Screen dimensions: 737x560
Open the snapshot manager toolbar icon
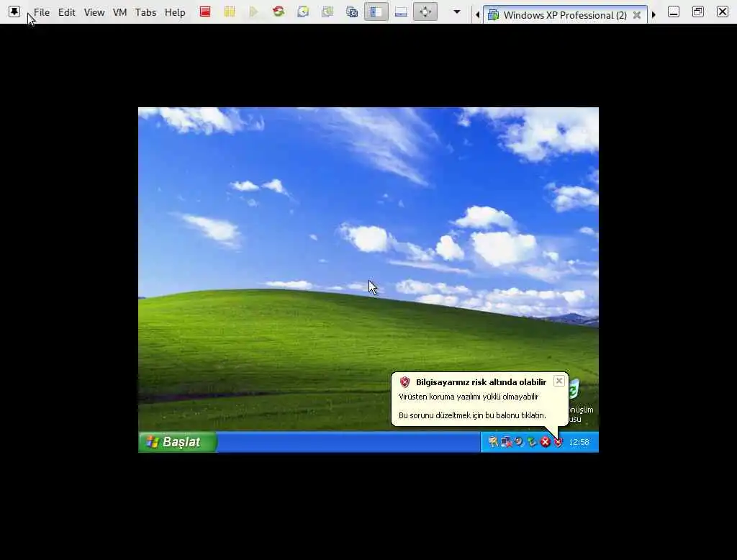(x=352, y=12)
